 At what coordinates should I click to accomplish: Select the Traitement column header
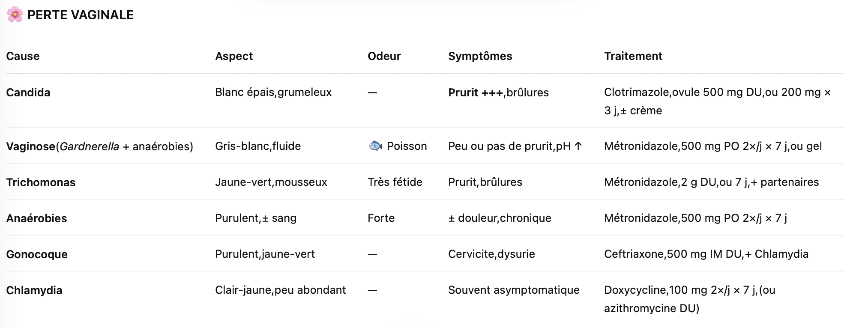coord(633,56)
